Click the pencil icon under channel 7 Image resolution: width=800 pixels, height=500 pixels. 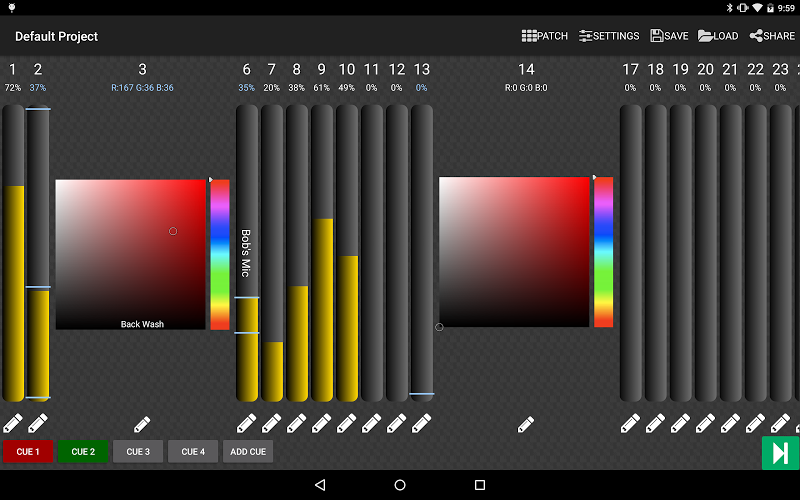coord(271,423)
